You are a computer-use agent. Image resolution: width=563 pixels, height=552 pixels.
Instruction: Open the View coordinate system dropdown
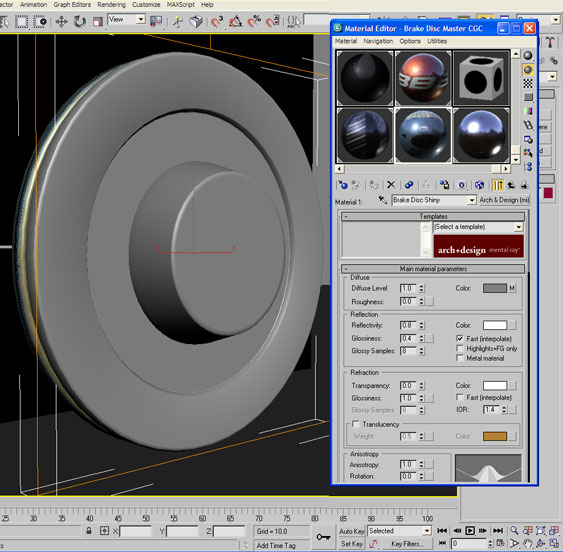tap(141, 19)
